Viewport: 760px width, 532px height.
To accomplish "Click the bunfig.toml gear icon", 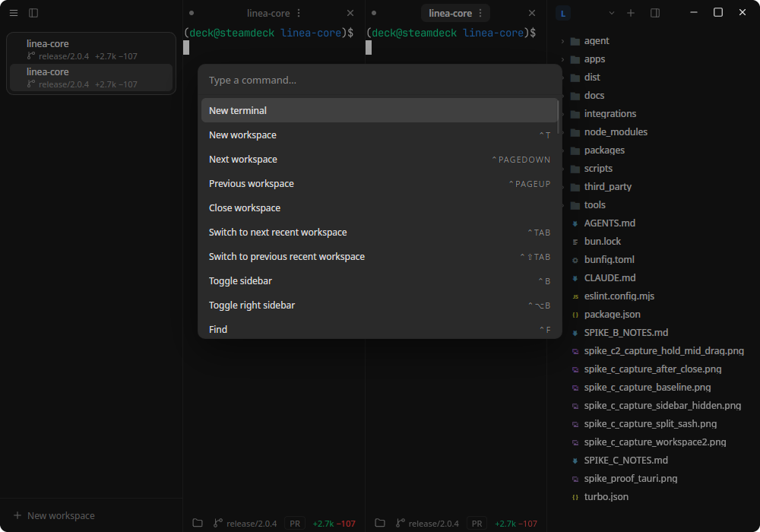I will tap(575, 260).
